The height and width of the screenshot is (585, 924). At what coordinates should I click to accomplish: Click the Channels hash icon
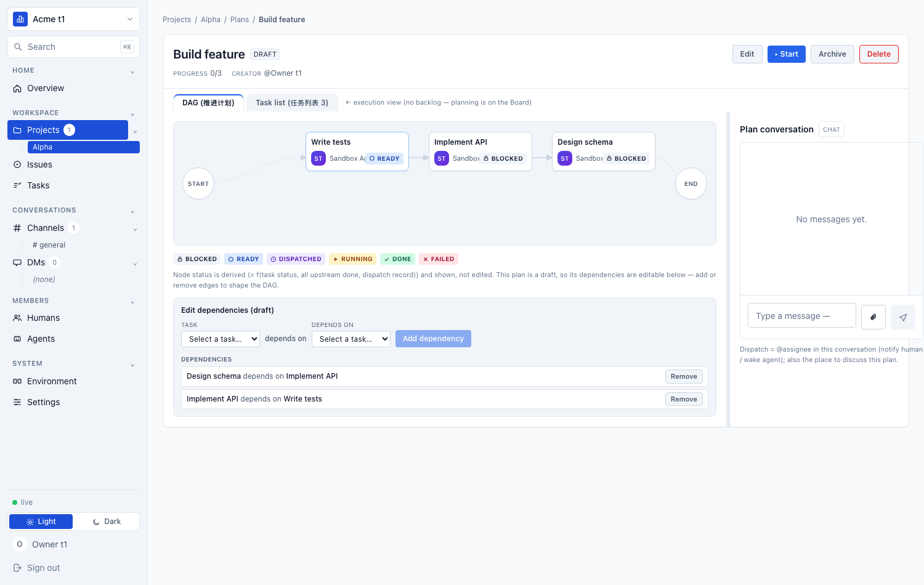click(x=17, y=228)
